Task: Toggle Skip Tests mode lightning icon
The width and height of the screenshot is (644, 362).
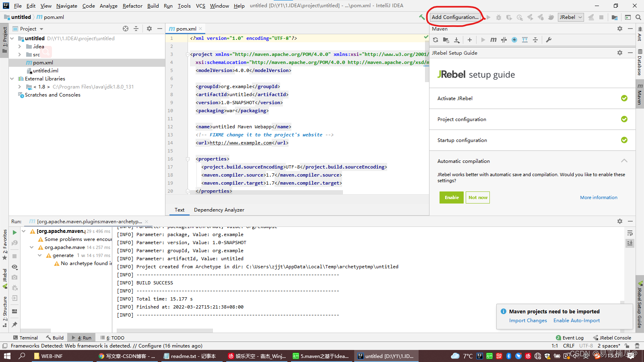Action: (x=514, y=40)
